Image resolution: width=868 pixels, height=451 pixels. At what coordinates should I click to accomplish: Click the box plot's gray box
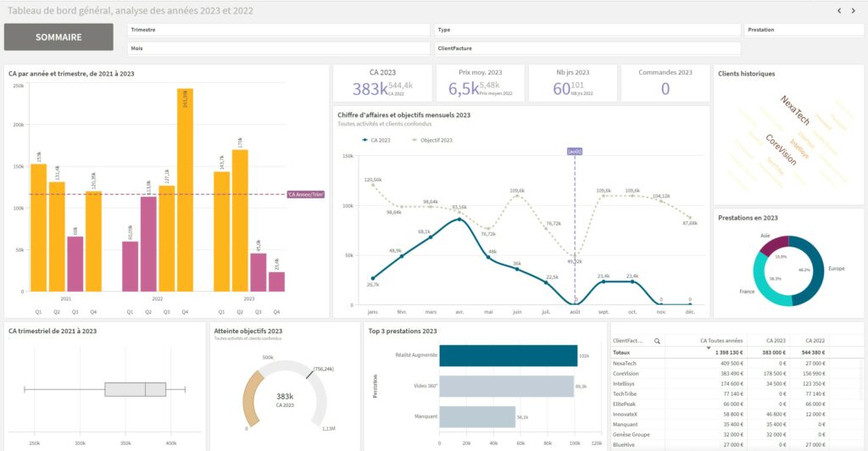[x=135, y=390]
